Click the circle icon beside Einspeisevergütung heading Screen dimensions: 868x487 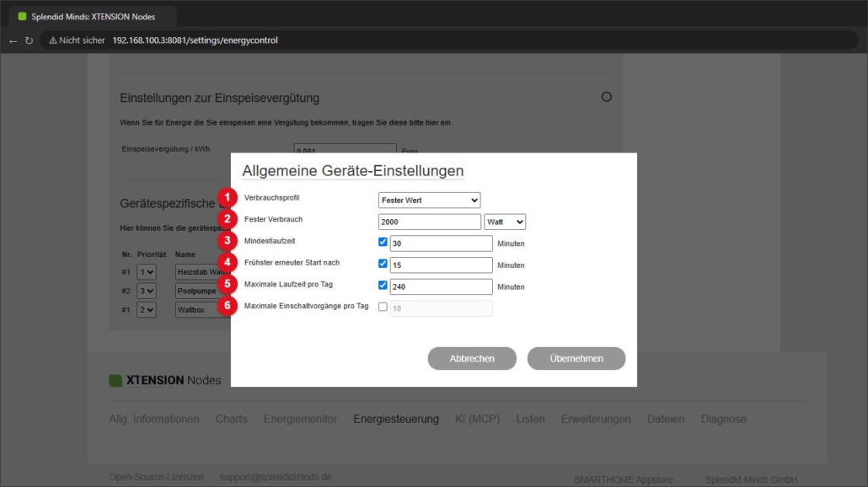coord(607,97)
